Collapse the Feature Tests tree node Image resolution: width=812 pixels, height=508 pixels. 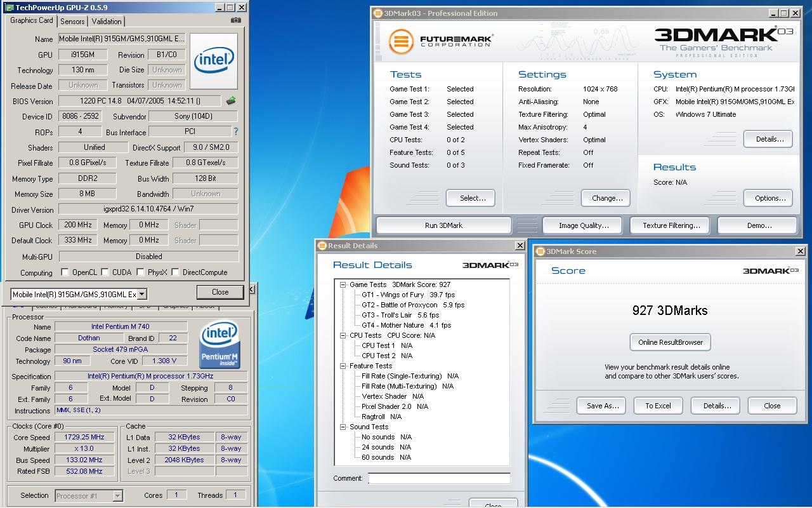(x=343, y=366)
